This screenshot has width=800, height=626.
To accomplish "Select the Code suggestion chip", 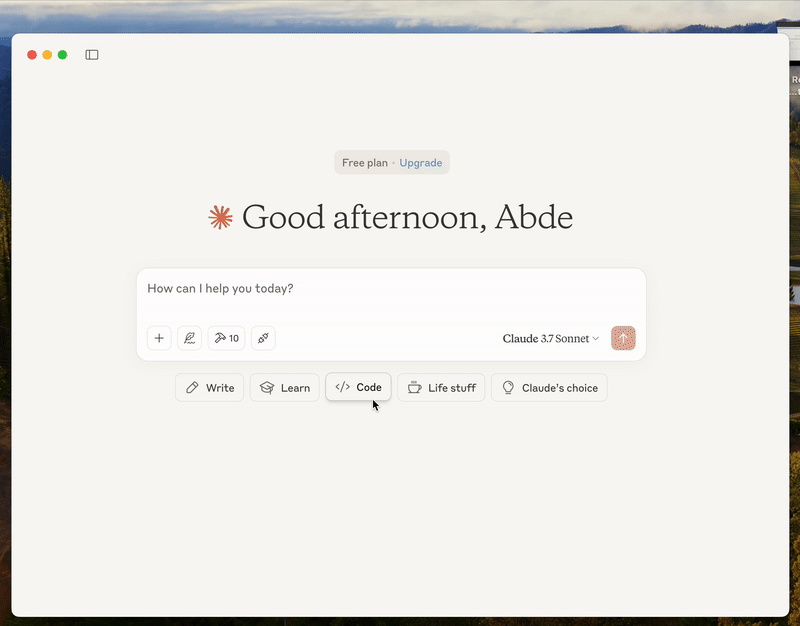I will pos(358,387).
